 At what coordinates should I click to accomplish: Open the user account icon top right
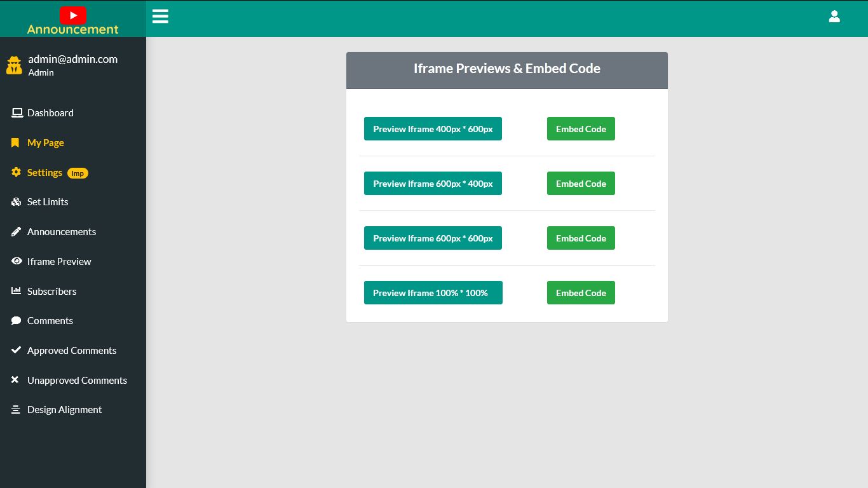click(834, 17)
